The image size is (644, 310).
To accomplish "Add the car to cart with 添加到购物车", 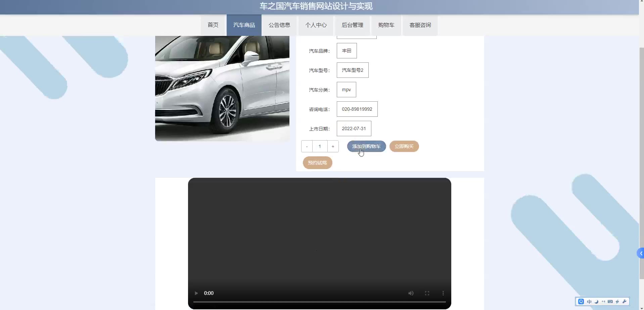I will pyautogui.click(x=366, y=146).
